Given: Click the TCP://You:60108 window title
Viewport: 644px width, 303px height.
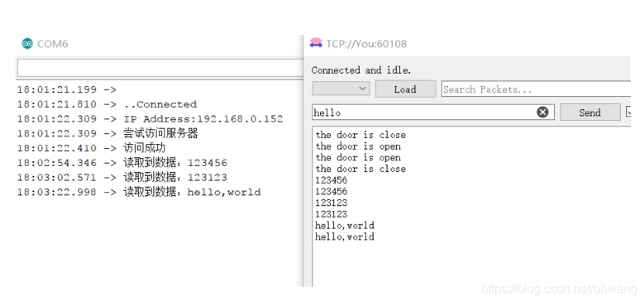Looking at the screenshot, I should (367, 43).
